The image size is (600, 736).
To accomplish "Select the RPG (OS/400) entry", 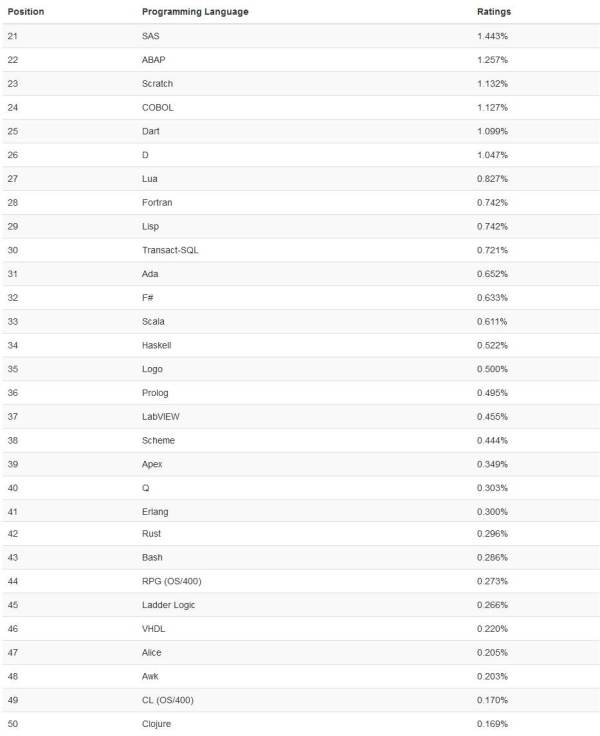I will [173, 581].
